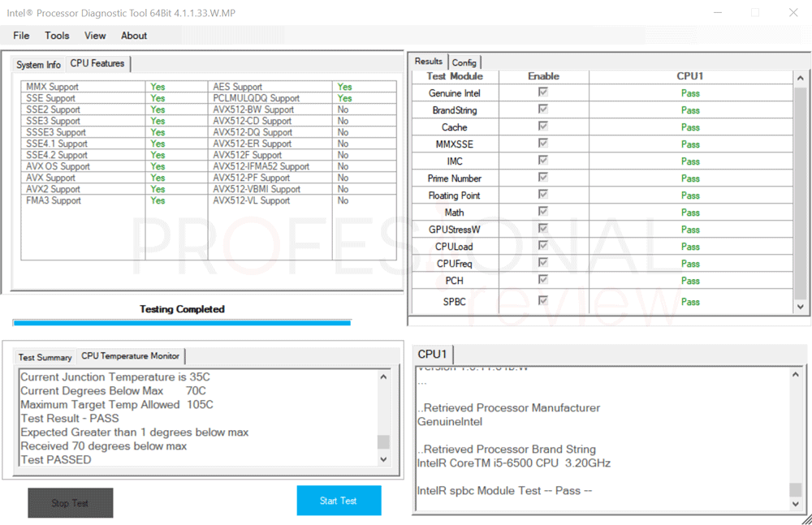This screenshot has height=525, width=812.
Task: Toggle the CPUFreq enable checkbox
Action: (x=543, y=263)
